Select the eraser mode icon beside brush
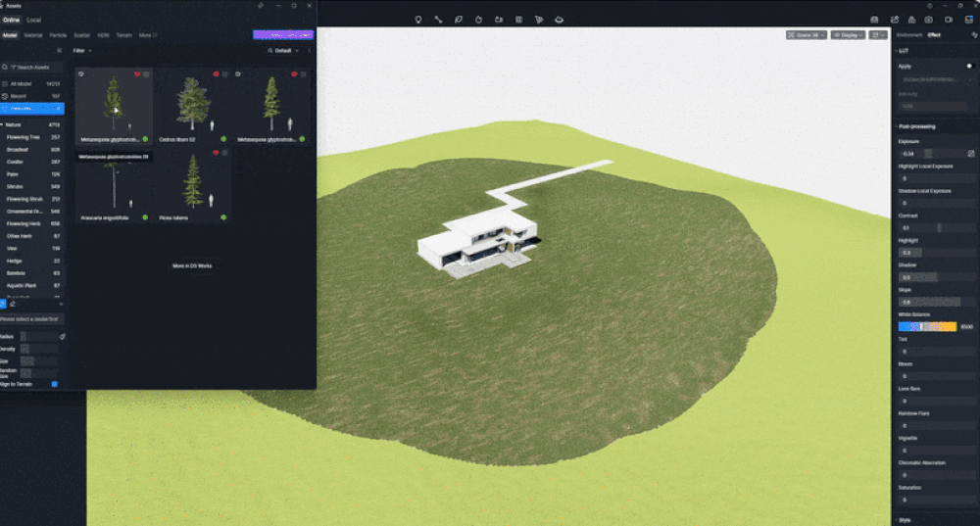The width and height of the screenshot is (980, 526). 13,305
